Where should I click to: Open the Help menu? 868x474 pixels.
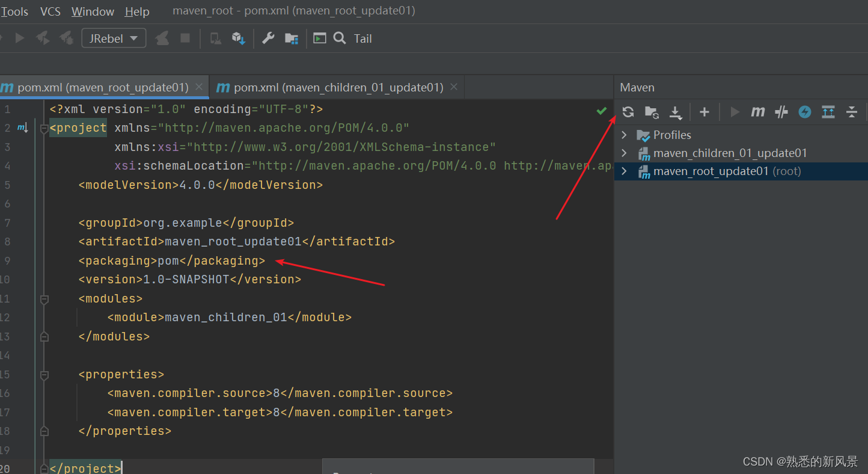tap(137, 11)
